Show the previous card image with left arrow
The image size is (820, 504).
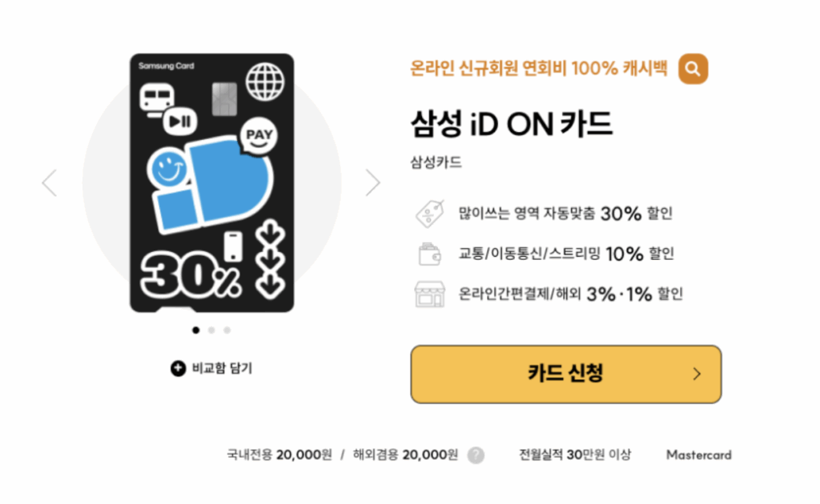point(49,182)
